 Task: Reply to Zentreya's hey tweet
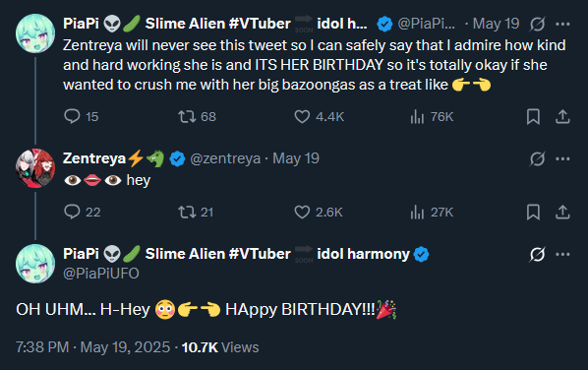pyautogui.click(x=72, y=212)
